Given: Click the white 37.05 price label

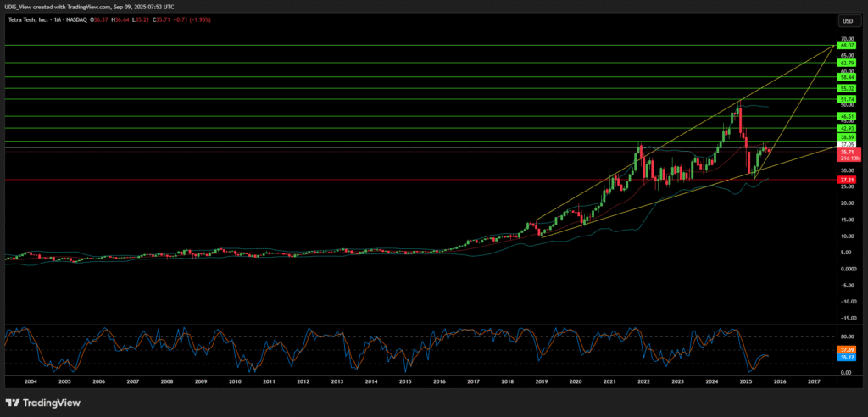Looking at the screenshot, I should pyautogui.click(x=846, y=145).
